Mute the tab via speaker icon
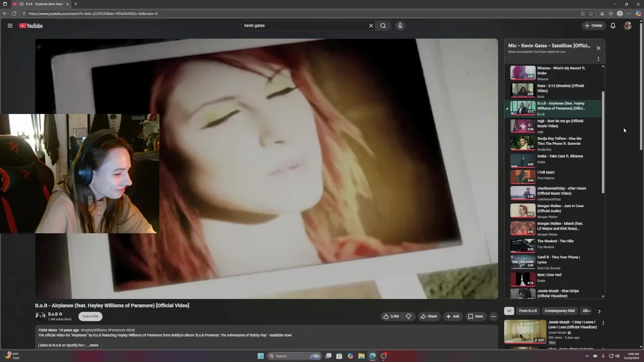Viewport: 644px width, 362px height. pos(21,4)
